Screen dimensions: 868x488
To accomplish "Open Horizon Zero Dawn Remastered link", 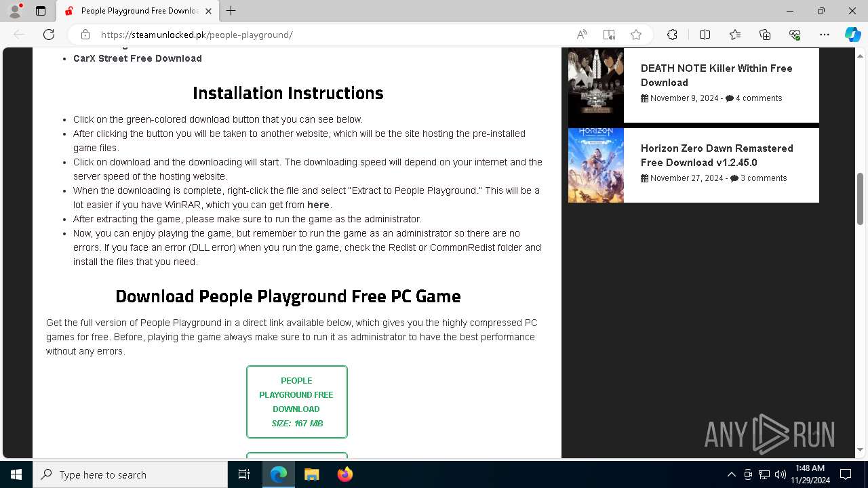I will [x=717, y=155].
